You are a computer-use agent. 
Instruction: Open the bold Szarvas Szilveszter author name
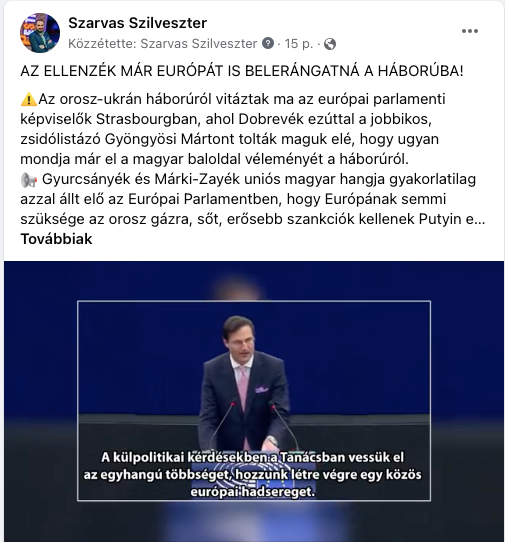[138, 23]
